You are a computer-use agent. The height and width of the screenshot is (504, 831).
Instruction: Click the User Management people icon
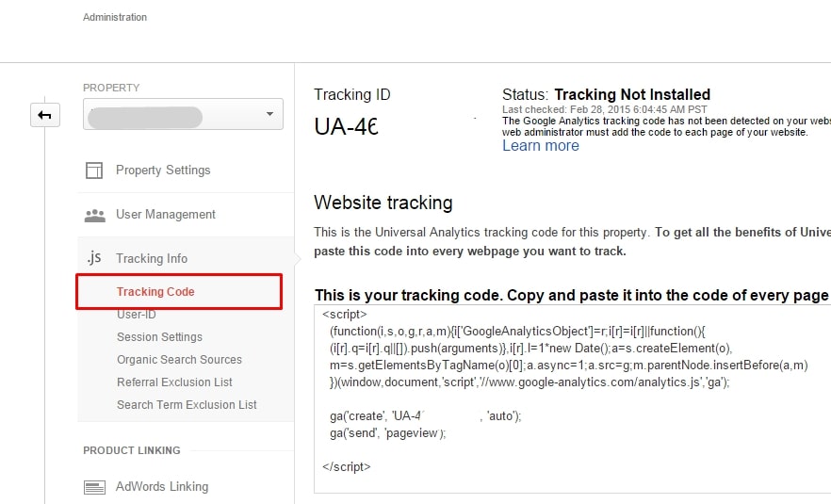pyautogui.click(x=94, y=215)
